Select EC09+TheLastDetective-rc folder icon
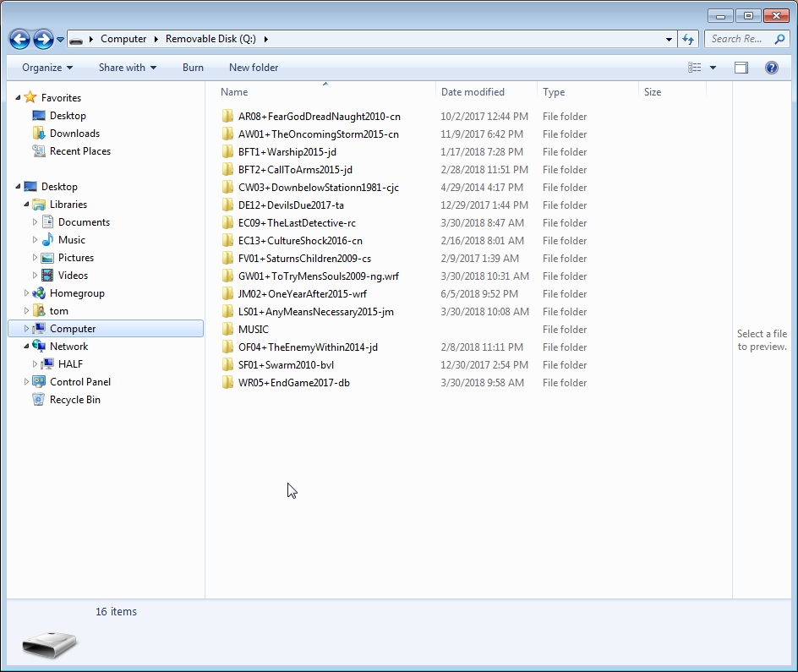This screenshot has height=672, width=798. click(227, 223)
